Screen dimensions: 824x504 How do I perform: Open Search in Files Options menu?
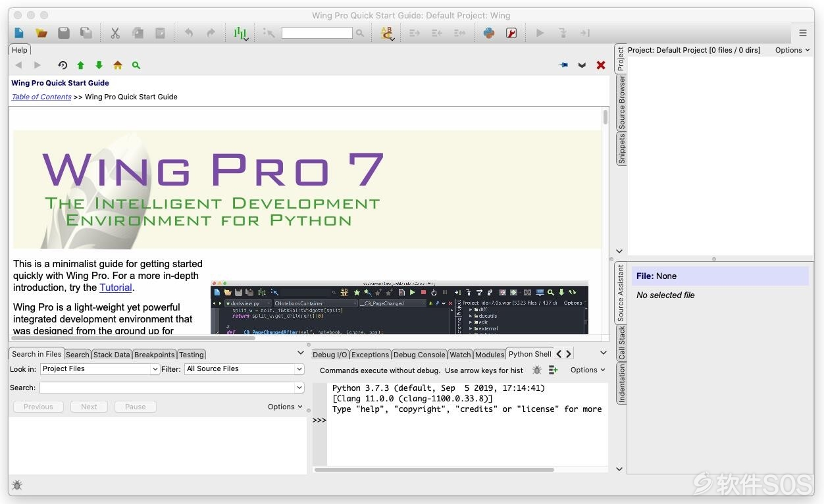coord(285,407)
